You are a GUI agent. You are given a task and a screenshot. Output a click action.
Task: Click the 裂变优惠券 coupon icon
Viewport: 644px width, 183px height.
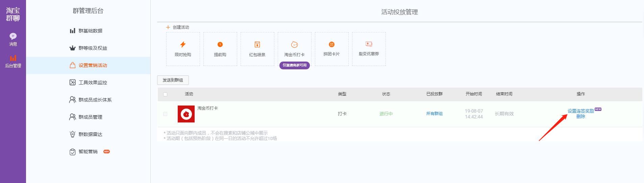click(369, 44)
